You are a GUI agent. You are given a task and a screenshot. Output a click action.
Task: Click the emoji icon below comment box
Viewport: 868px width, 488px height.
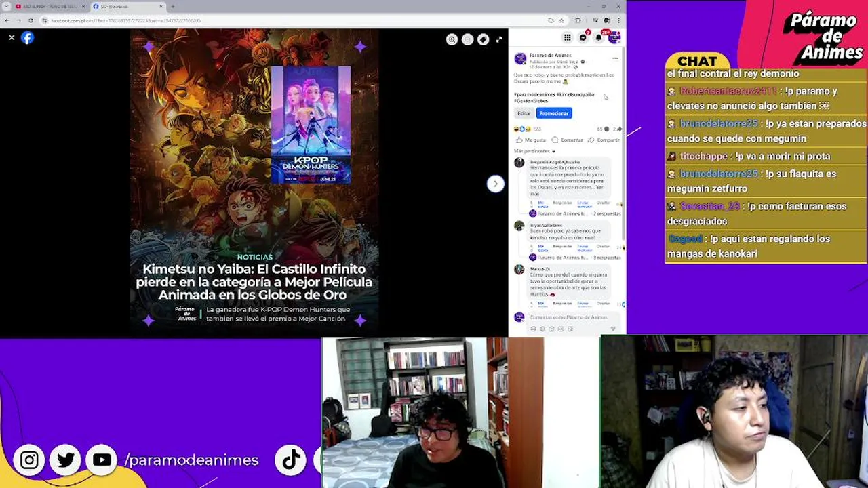[x=542, y=329]
